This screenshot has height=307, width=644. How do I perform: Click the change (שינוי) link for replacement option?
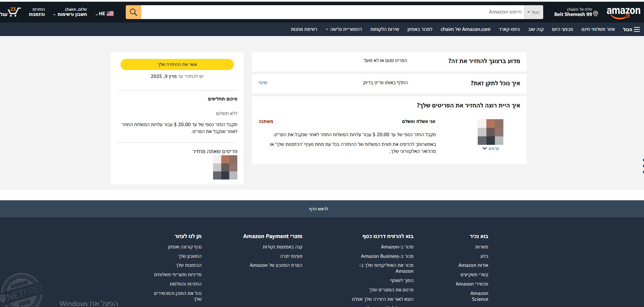pyautogui.click(x=263, y=83)
